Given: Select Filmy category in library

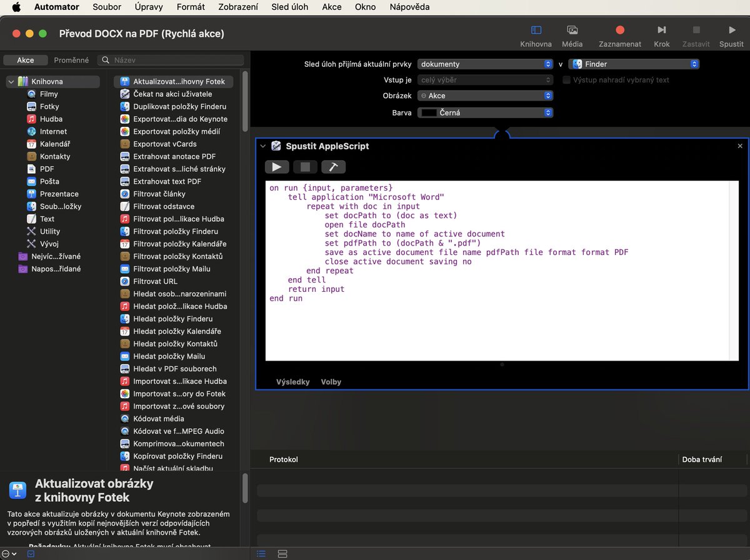Looking at the screenshot, I should [x=48, y=94].
